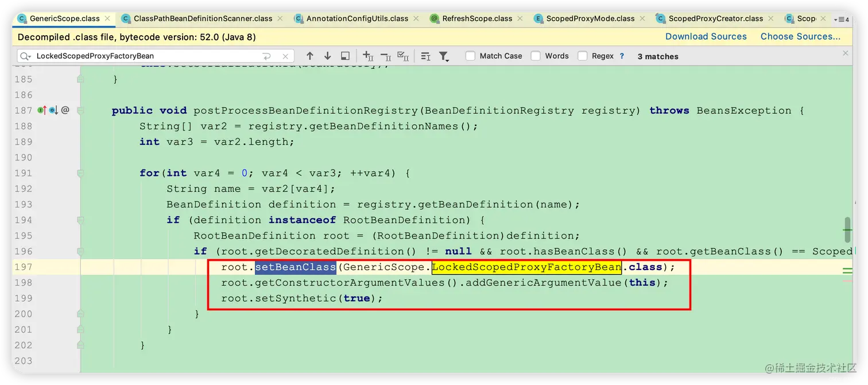Close the search bar
868x385 pixels.
(x=845, y=53)
